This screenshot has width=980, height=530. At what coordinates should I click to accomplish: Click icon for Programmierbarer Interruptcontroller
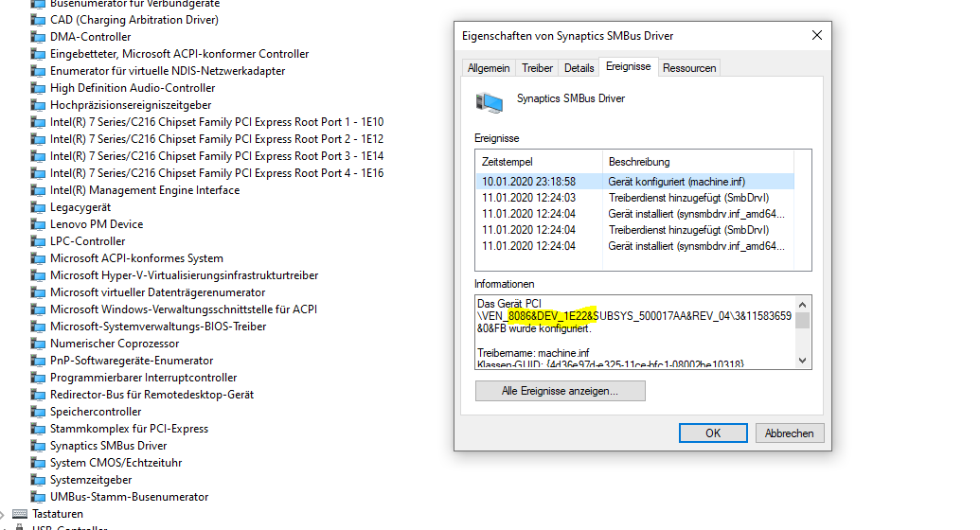point(38,378)
